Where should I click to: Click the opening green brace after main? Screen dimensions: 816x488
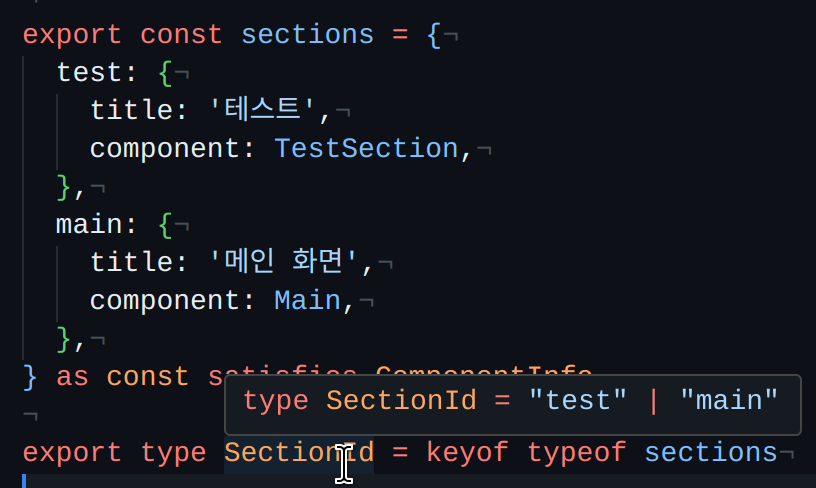(165, 226)
